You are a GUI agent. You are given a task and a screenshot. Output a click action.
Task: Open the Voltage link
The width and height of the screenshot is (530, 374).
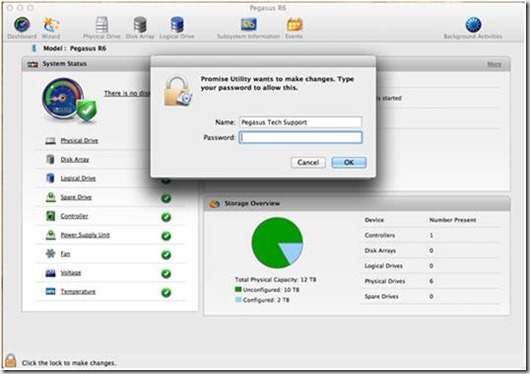[71, 273]
